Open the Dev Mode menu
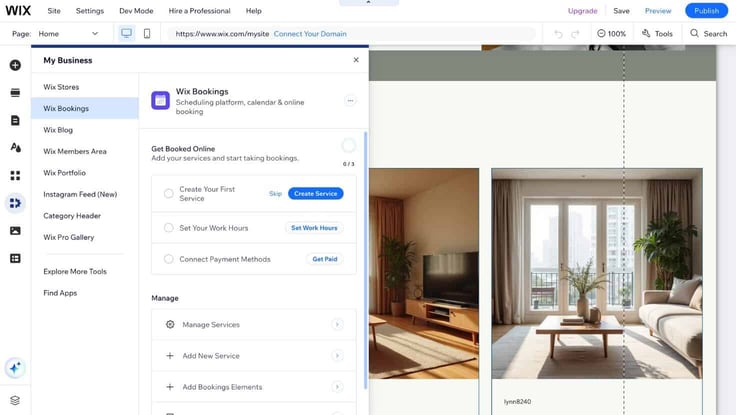The height and width of the screenshot is (415, 736). pos(136,10)
